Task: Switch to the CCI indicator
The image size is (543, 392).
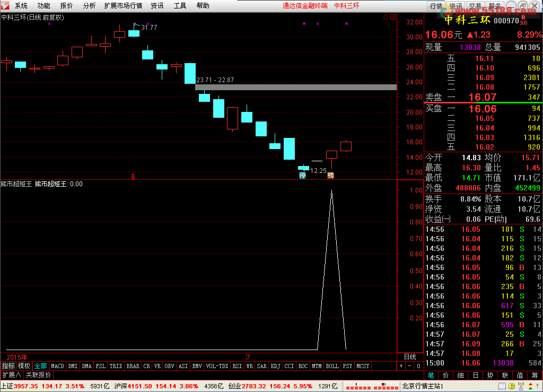Action: 289,365
